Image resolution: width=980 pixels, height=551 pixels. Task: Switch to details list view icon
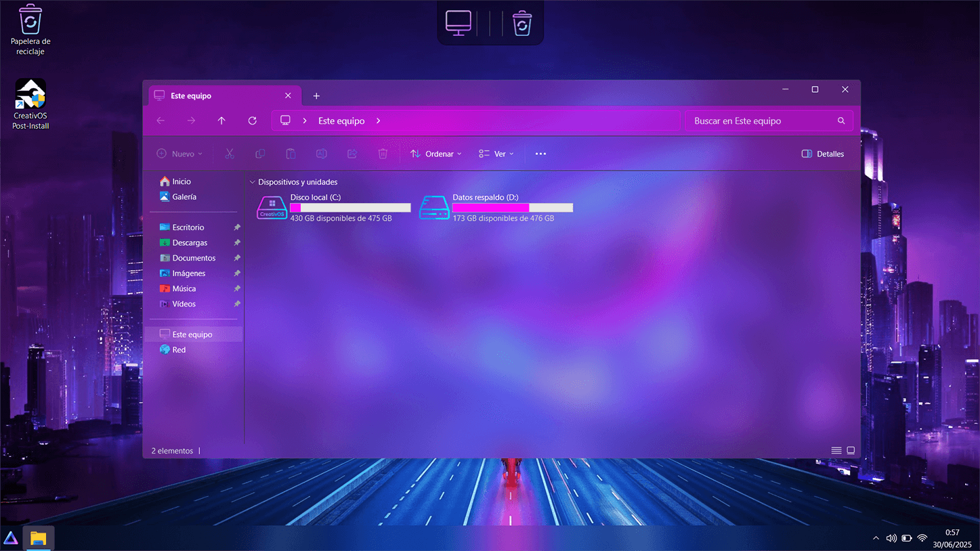[836, 450]
